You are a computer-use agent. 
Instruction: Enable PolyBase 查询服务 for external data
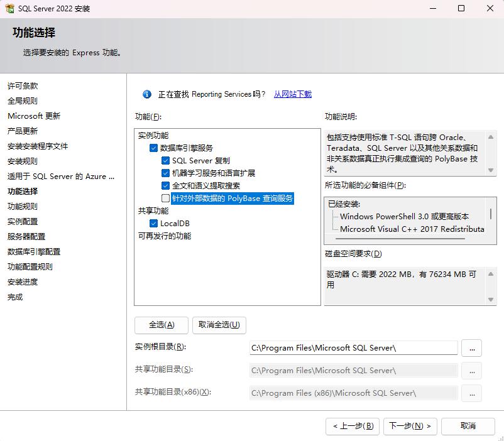click(x=166, y=199)
